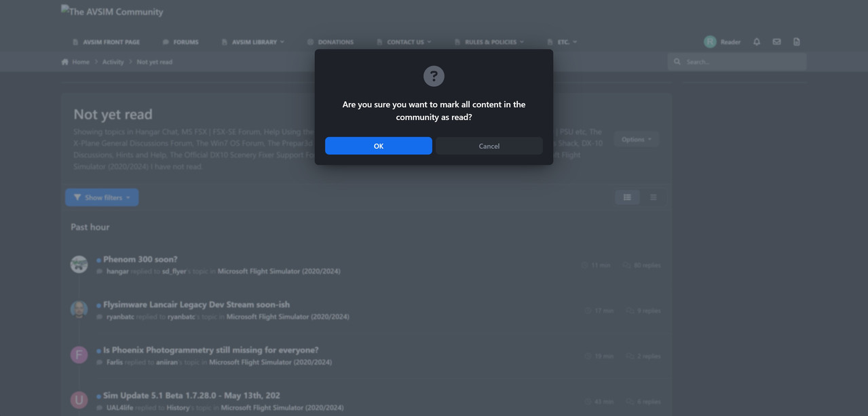The width and height of the screenshot is (868, 416).
Task: Click unread dot beside Flysimware Lancair topic
Action: 98,305
